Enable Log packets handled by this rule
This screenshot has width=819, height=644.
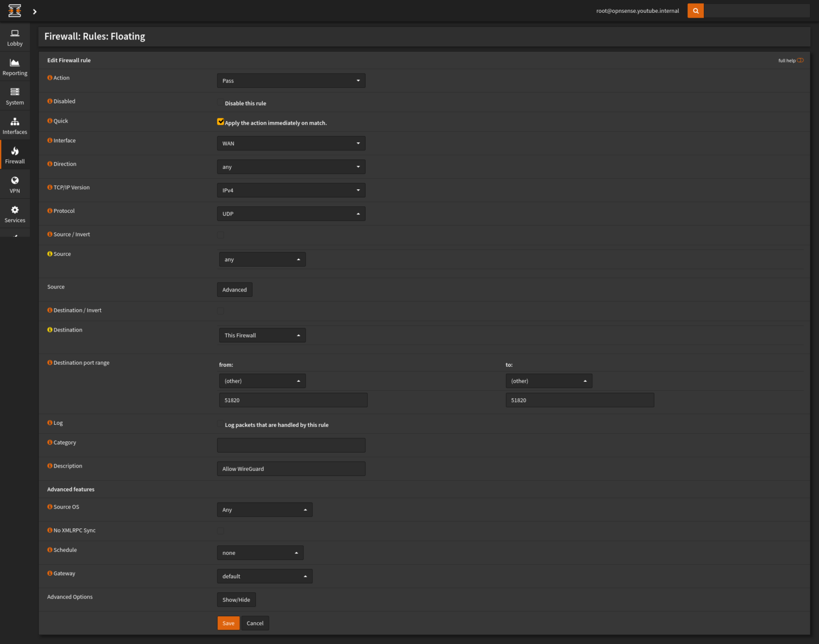(x=221, y=424)
